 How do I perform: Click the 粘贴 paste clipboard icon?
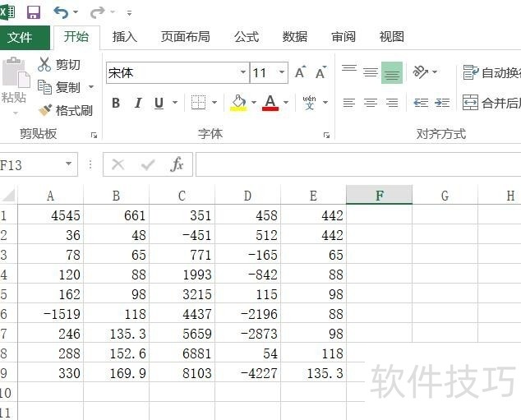(x=16, y=72)
